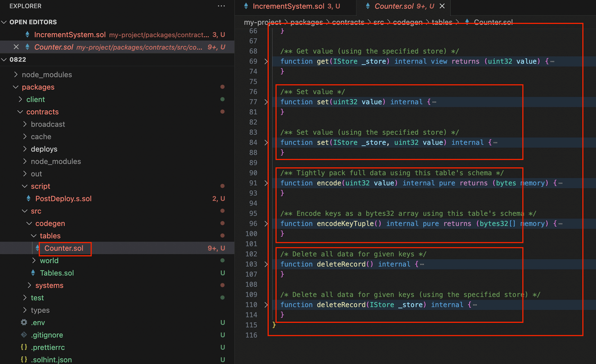Click line number 116 in gutter
This screenshot has height=364, width=596.
click(252, 335)
